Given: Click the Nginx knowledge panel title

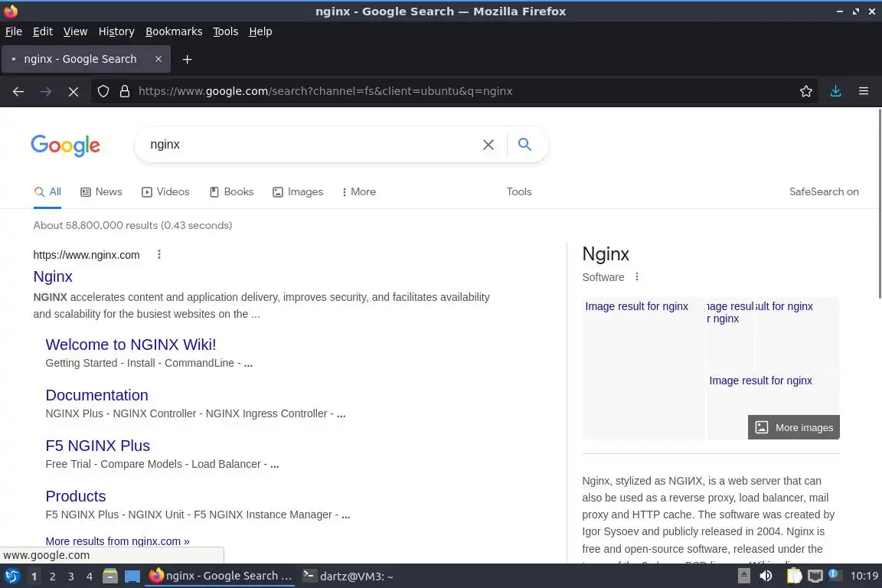Looking at the screenshot, I should click(606, 253).
